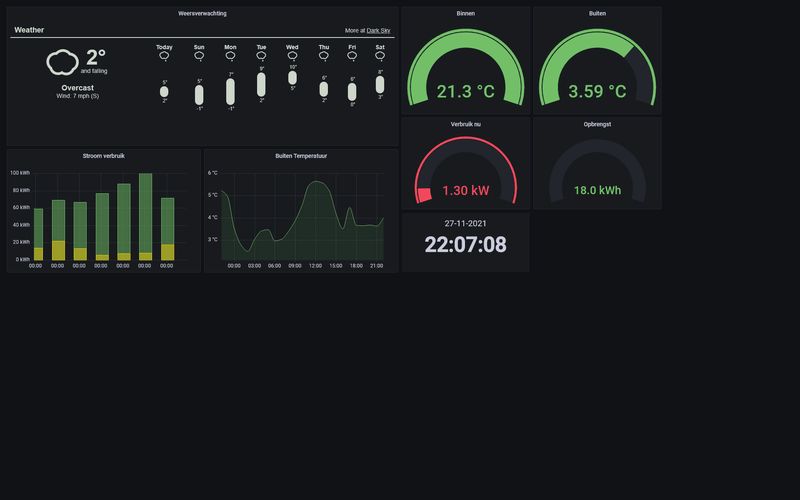Viewport: 800px width, 500px height.
Task: Click the 18:00 time axis label
Action: tap(356, 266)
